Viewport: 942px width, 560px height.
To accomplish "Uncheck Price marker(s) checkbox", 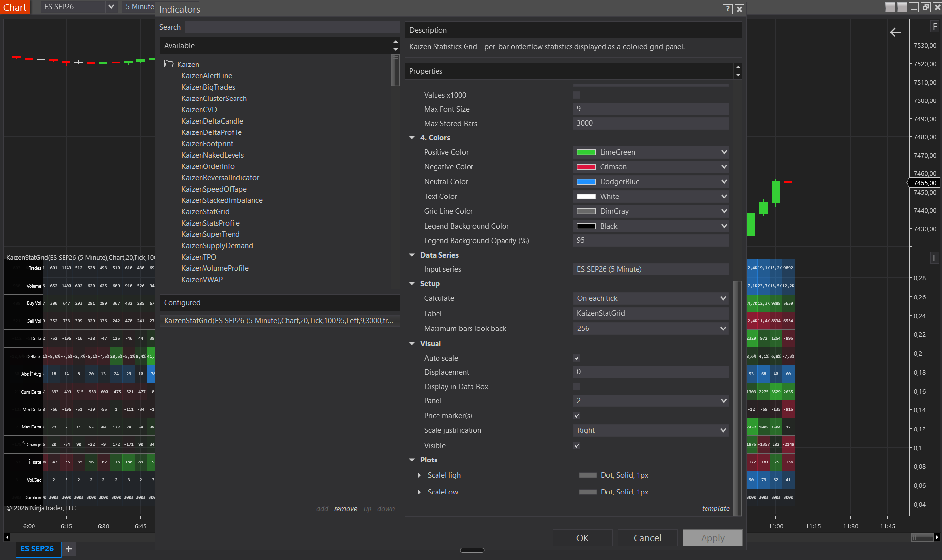I will click(x=577, y=416).
